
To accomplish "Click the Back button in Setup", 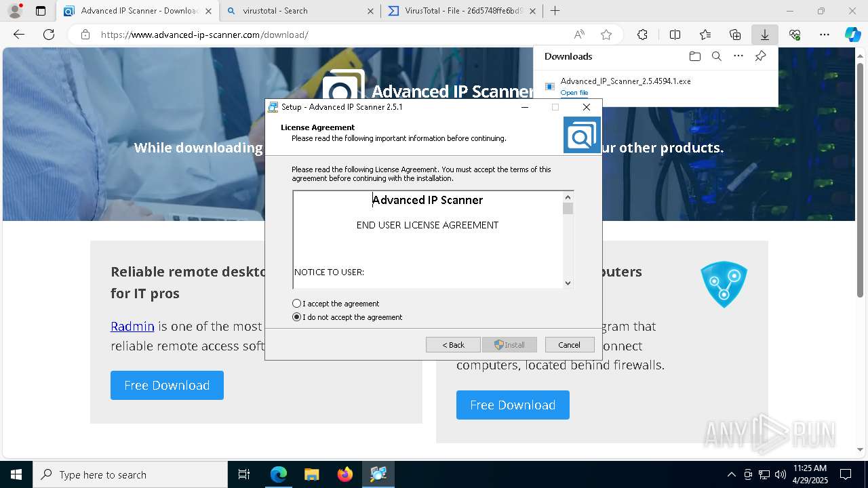I will (453, 345).
